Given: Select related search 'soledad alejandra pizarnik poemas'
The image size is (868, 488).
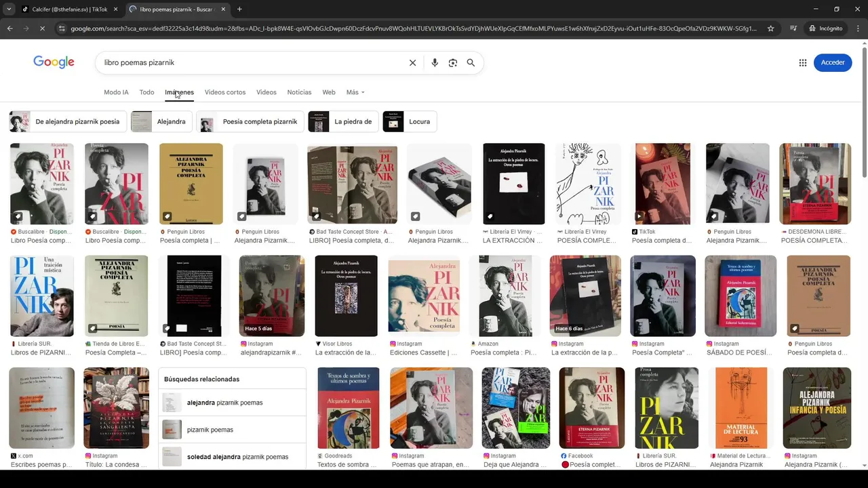Looking at the screenshot, I should click(x=232, y=457).
